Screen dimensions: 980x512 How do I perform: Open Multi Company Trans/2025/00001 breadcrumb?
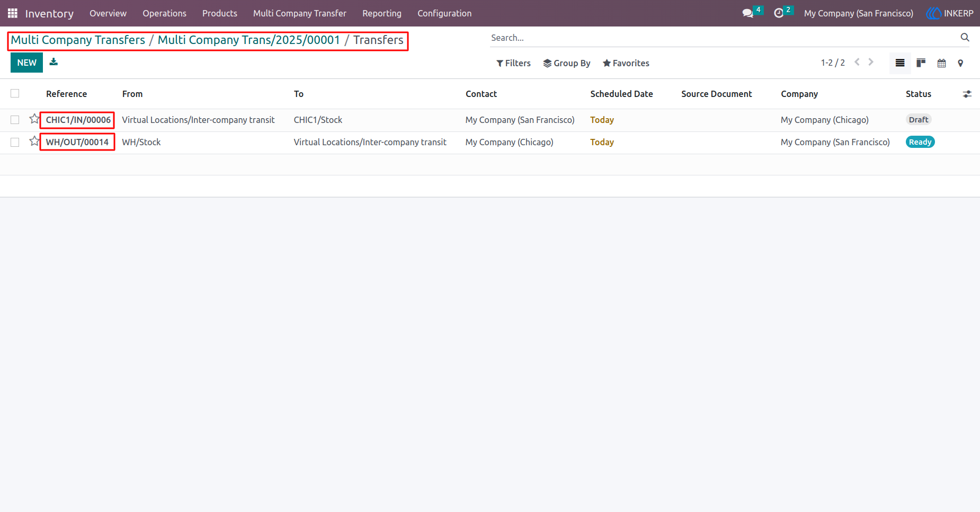coord(249,40)
